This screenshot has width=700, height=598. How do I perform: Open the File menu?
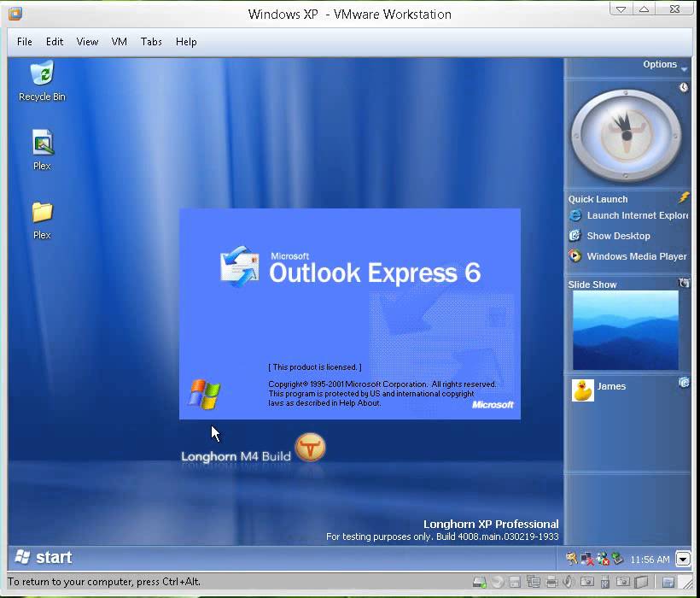25,42
